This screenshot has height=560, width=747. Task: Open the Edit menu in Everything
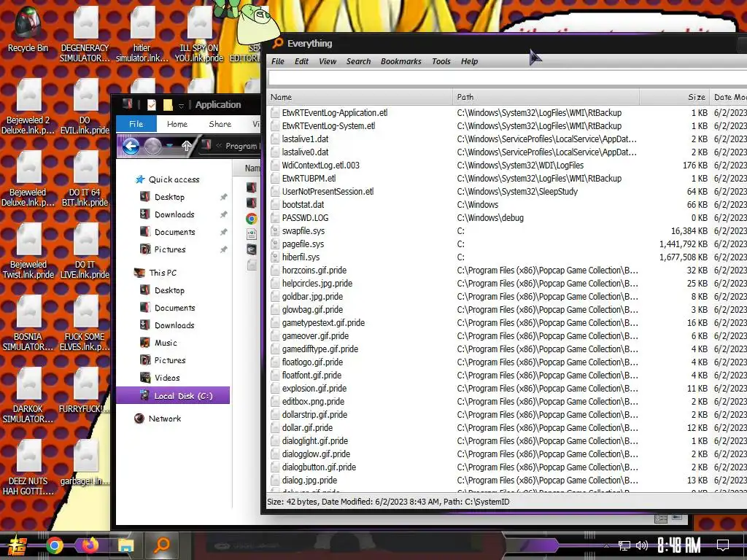301,61
